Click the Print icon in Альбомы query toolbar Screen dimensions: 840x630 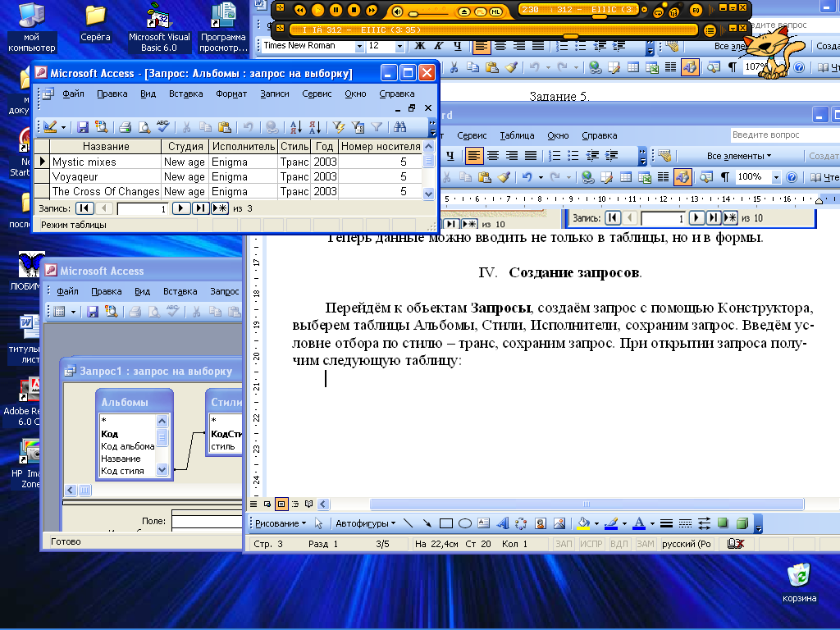click(126, 127)
